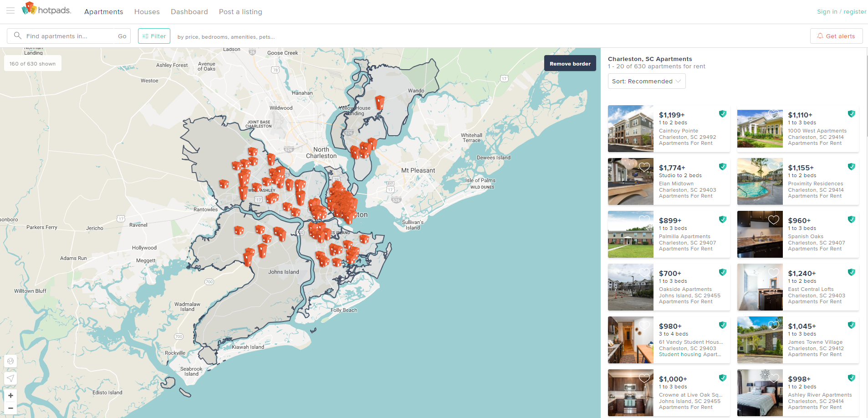Screen dimensions: 868x418
Task: Favorite the James Towne Village heart
Action: click(773, 325)
